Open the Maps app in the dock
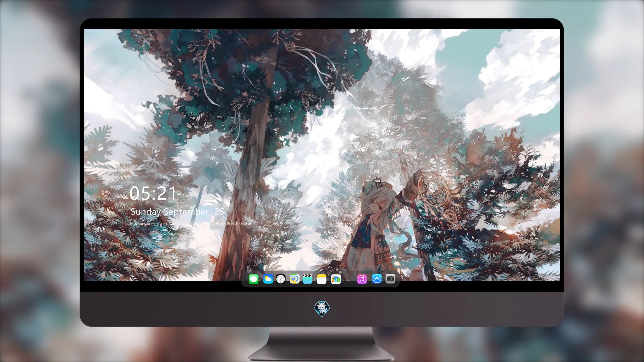Image resolution: width=644 pixels, height=362 pixels. pos(294,279)
